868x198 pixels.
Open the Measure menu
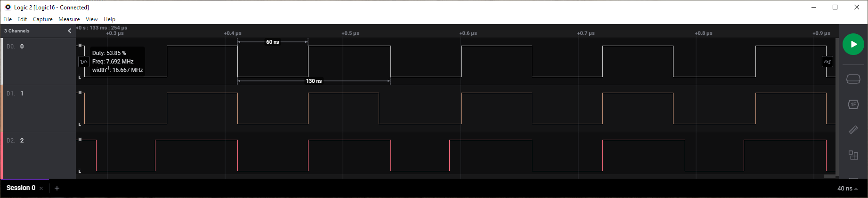[69, 19]
